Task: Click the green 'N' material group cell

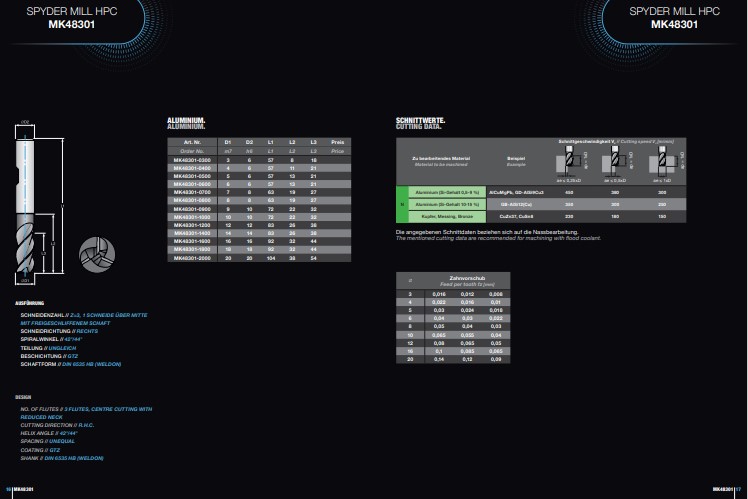Action: (x=402, y=205)
